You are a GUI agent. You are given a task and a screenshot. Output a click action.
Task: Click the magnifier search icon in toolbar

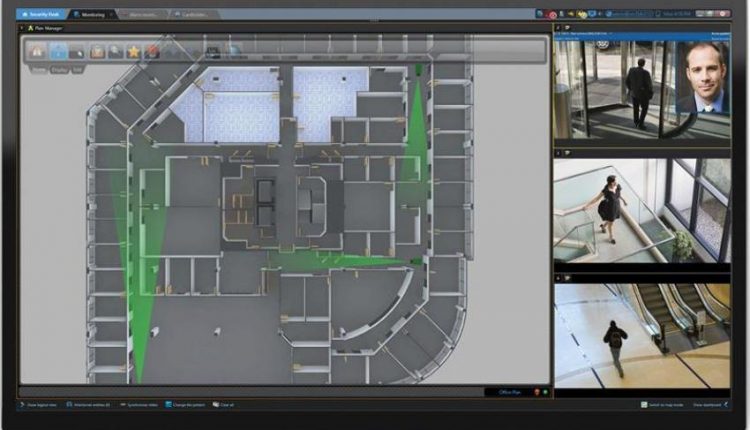[117, 51]
